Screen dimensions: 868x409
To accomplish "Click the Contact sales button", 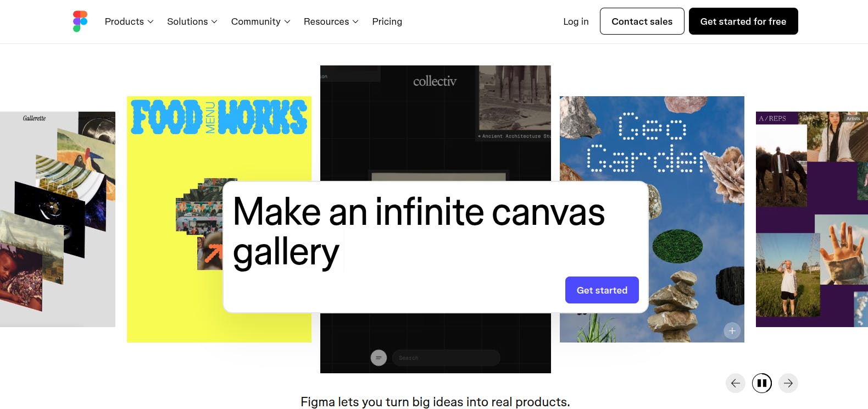I will coord(642,21).
